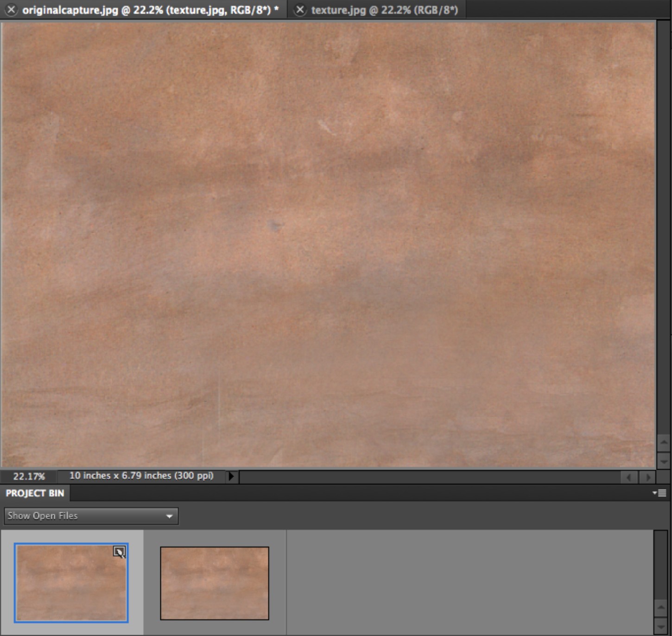
Task: Click the document dimensions status text
Action: click(141, 476)
